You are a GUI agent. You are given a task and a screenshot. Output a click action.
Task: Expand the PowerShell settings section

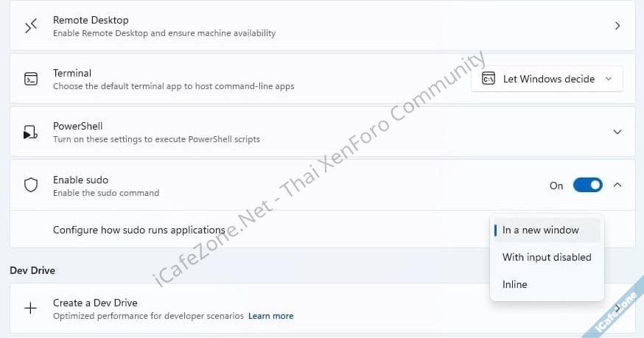click(x=617, y=133)
